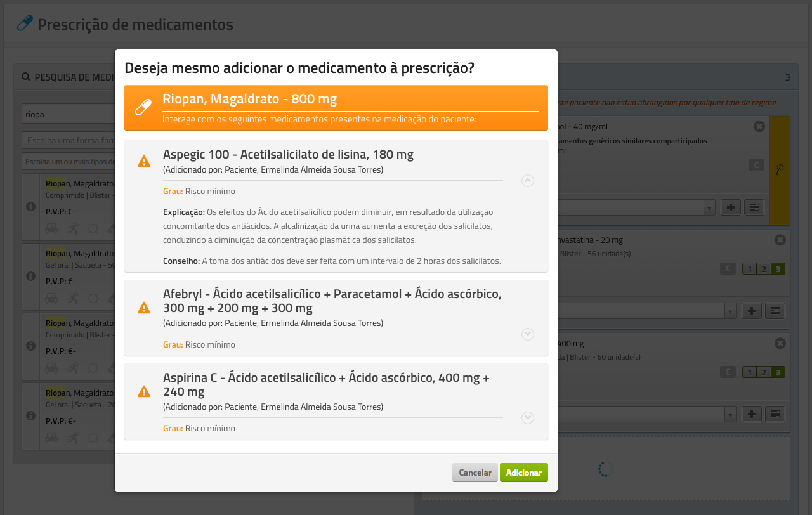812x515 pixels.
Task: Click the 'Deseja mesmo adicionar o medicamento' dialog title
Action: pyautogui.click(x=299, y=68)
